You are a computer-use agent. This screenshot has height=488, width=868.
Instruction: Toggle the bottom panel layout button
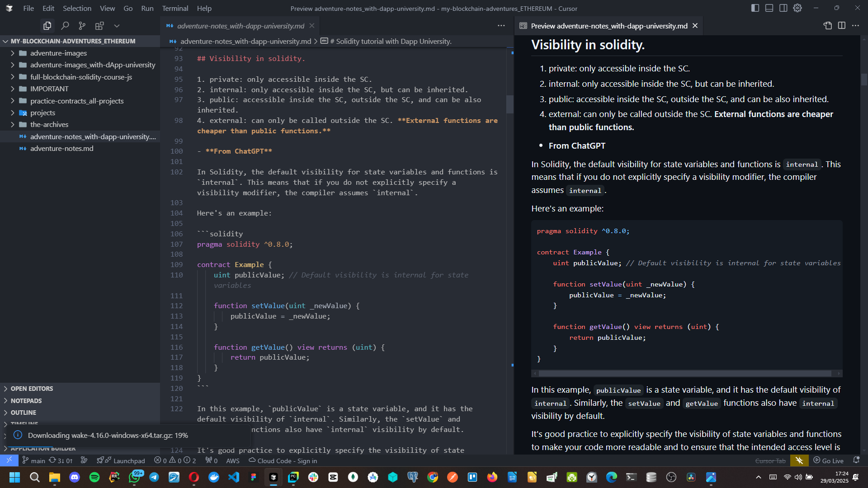click(x=769, y=8)
